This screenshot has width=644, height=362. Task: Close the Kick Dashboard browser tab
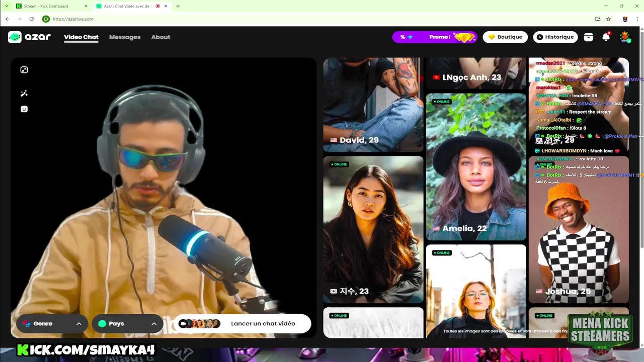(x=86, y=6)
